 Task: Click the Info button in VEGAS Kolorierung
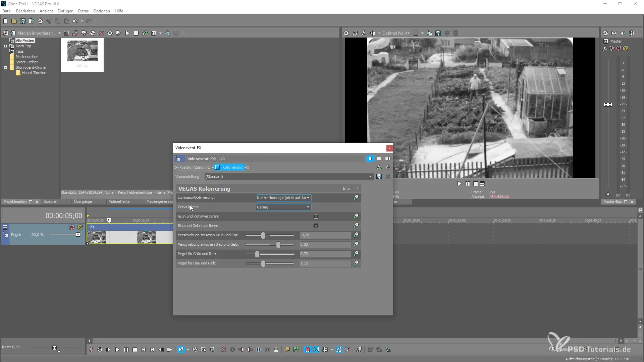[346, 188]
